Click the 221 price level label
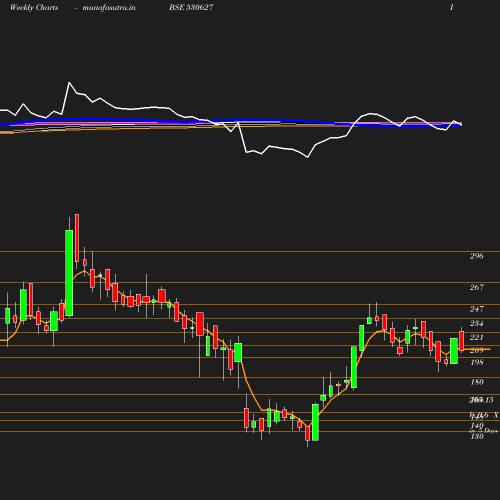 (x=477, y=337)
